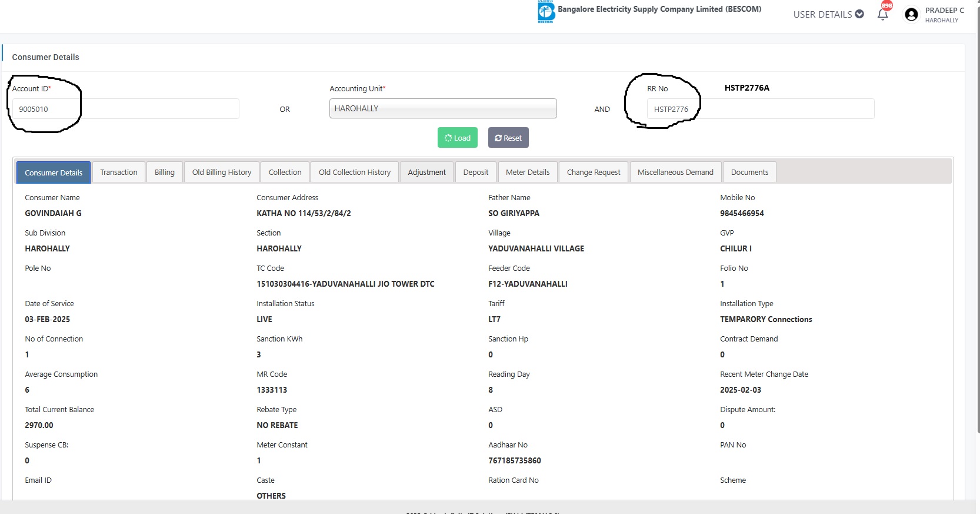
Task: Click the address KATHA NO 114/53/2/84/2
Action: tap(304, 213)
